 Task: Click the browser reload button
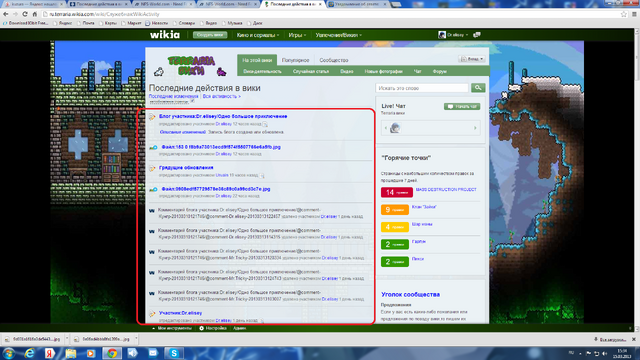tap(24, 14)
